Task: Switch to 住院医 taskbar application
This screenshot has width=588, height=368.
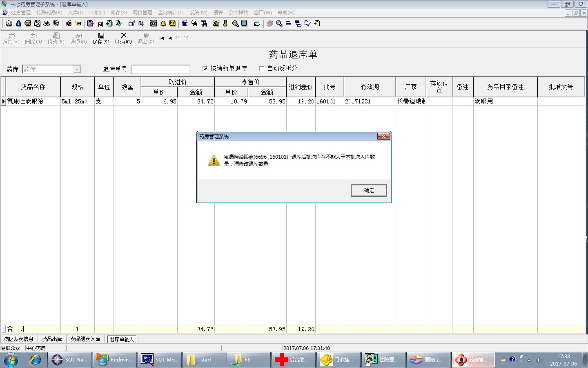Action: click(384, 360)
